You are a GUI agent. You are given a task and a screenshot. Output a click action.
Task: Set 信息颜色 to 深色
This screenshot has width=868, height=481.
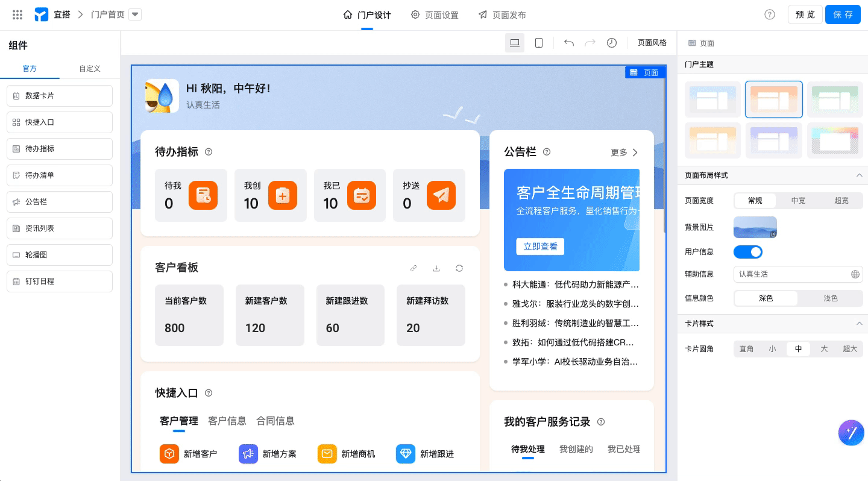coord(766,298)
